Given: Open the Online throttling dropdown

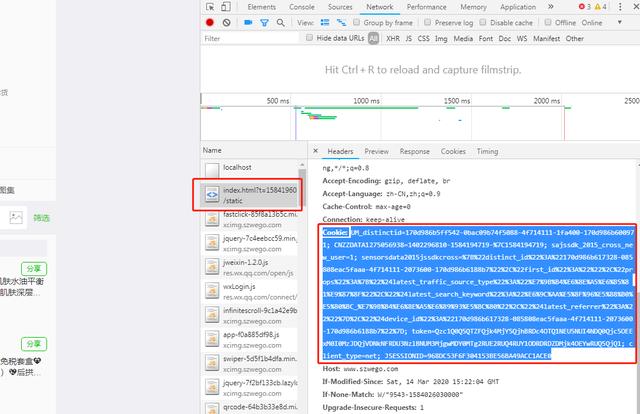Looking at the screenshot, I should point(593,22).
